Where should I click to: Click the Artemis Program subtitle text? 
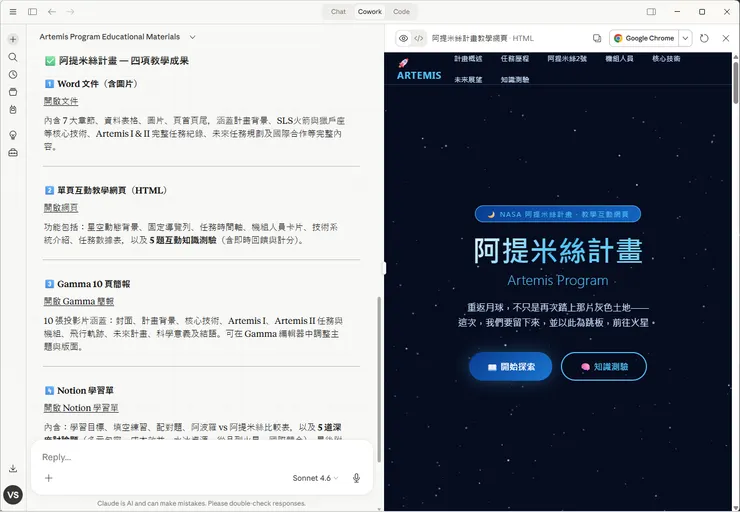click(558, 280)
